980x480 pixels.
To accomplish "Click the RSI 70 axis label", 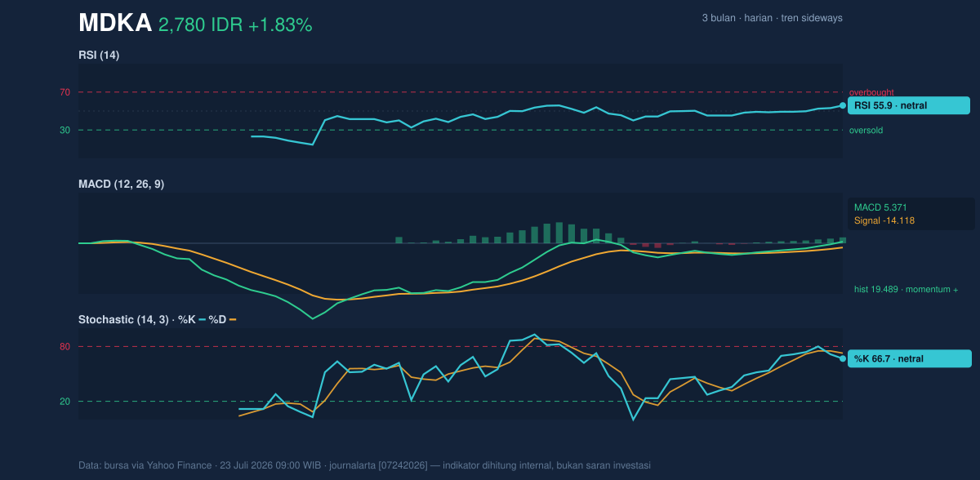I will (x=65, y=92).
